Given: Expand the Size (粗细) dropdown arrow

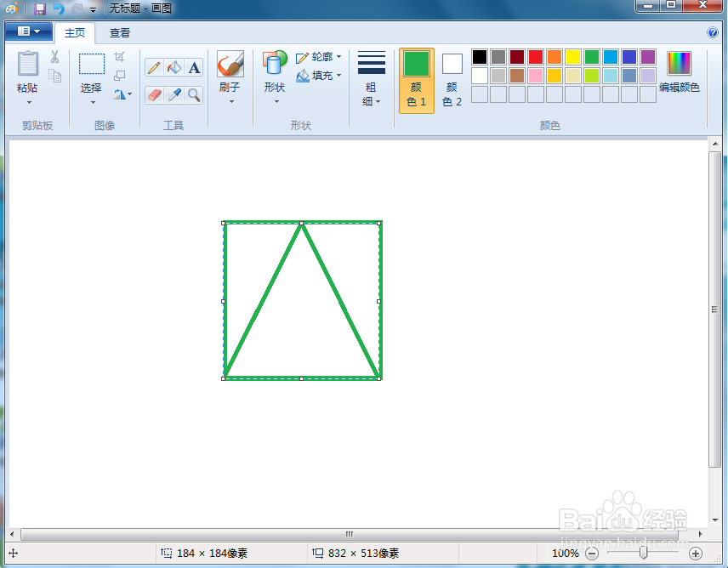Looking at the screenshot, I should (378, 102).
